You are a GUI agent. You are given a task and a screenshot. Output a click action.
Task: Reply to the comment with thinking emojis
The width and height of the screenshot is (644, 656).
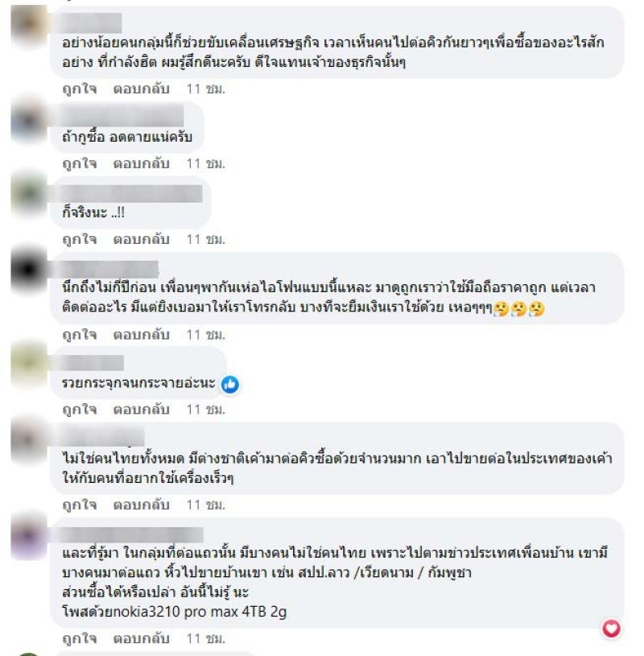(x=142, y=335)
